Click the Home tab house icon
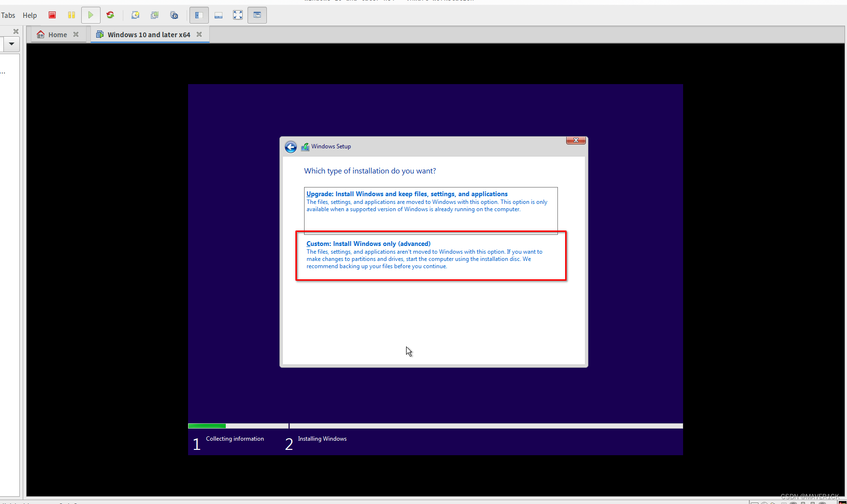Screen dimensions: 847x504 (x=41, y=34)
